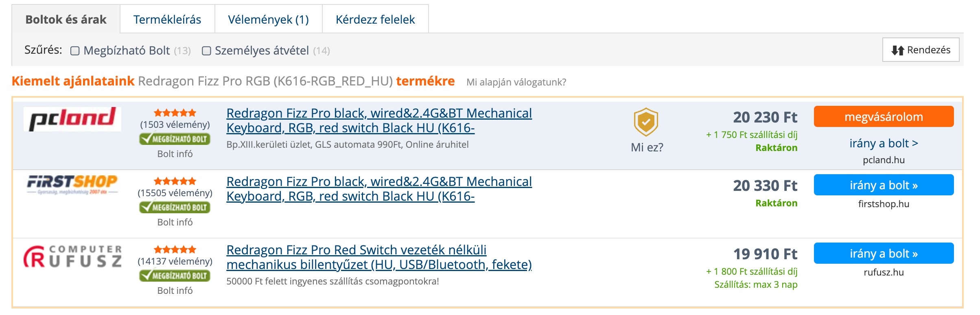Click the orange megvásárolom button
Image resolution: width=980 pixels, height=315 pixels.
pos(884,117)
